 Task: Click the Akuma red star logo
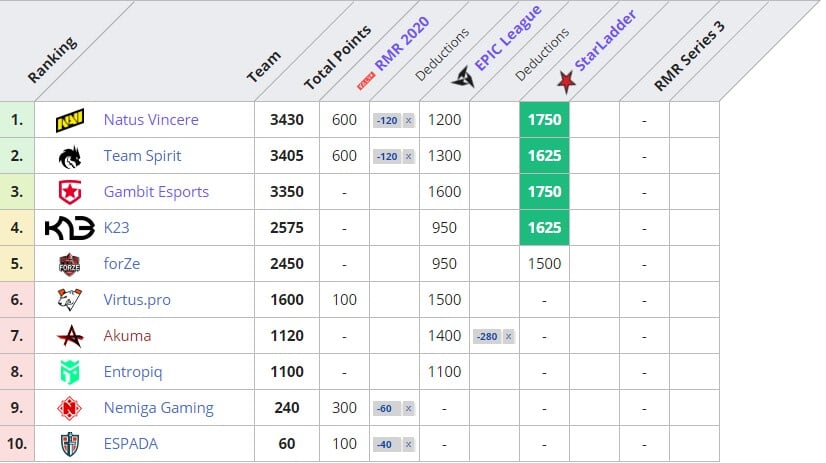click(x=70, y=336)
